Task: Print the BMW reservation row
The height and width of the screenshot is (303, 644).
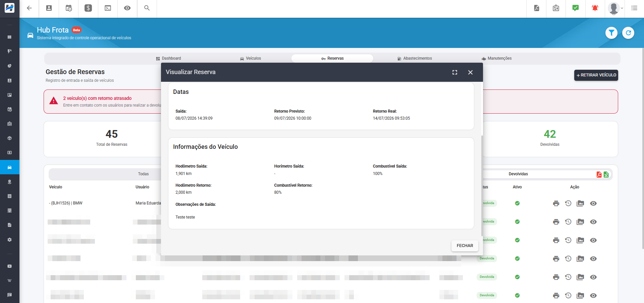Action: pyautogui.click(x=556, y=203)
